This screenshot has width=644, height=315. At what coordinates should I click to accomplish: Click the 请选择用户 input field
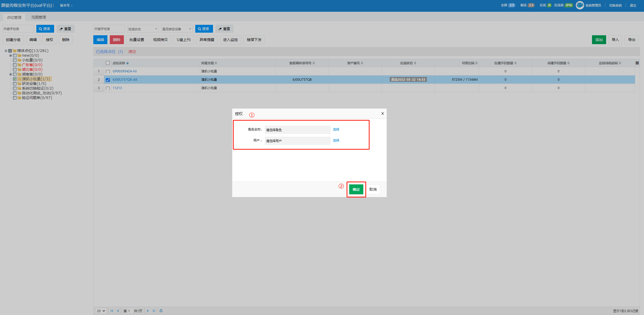(297, 141)
